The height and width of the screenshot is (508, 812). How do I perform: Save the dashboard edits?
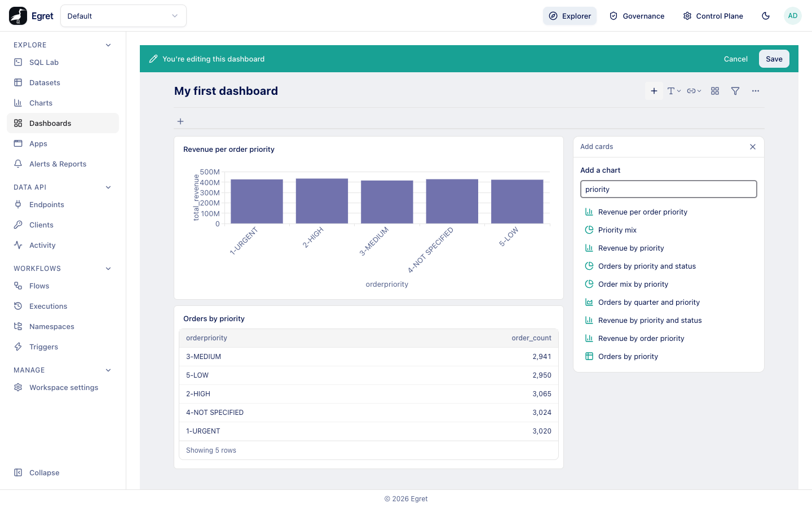click(x=774, y=59)
